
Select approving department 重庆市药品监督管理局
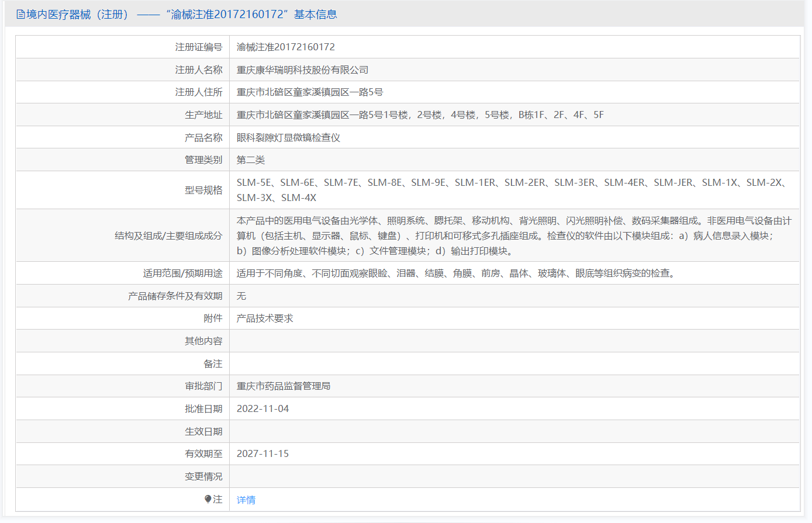pos(284,386)
